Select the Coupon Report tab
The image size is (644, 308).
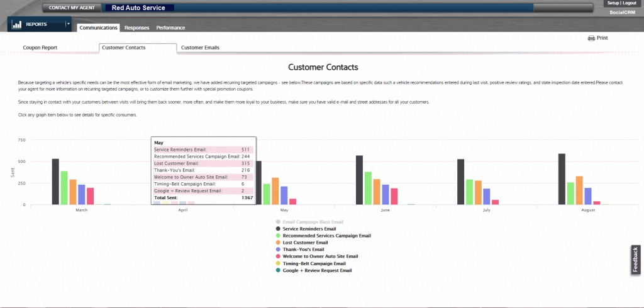[40, 48]
